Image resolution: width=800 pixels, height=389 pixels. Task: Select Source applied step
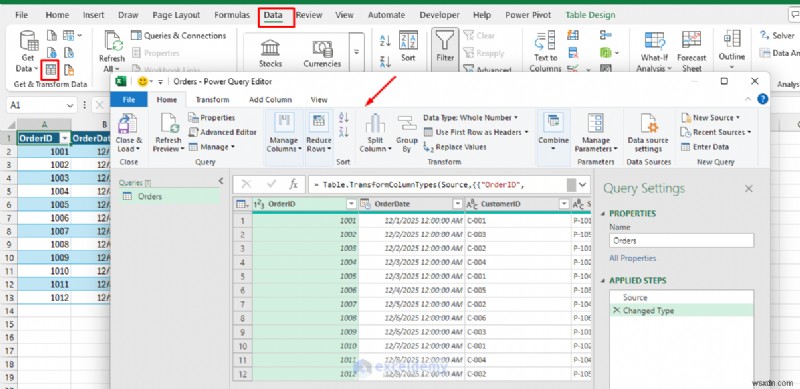[681, 297]
